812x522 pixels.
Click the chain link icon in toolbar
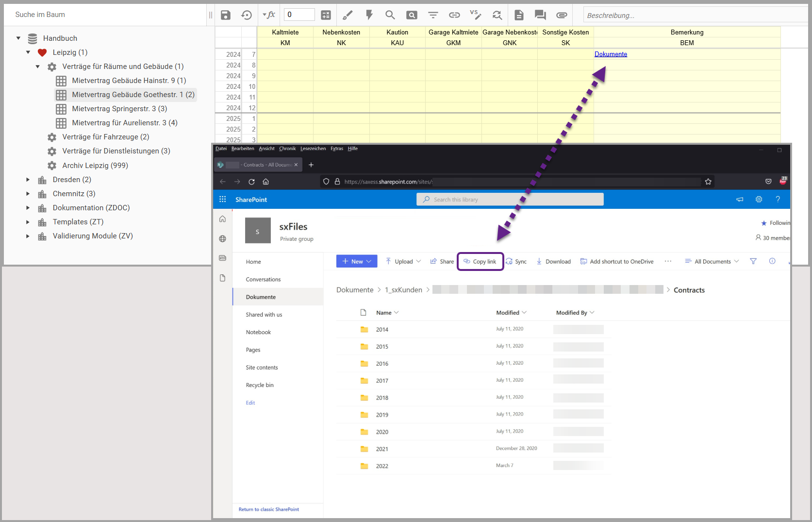click(x=454, y=15)
